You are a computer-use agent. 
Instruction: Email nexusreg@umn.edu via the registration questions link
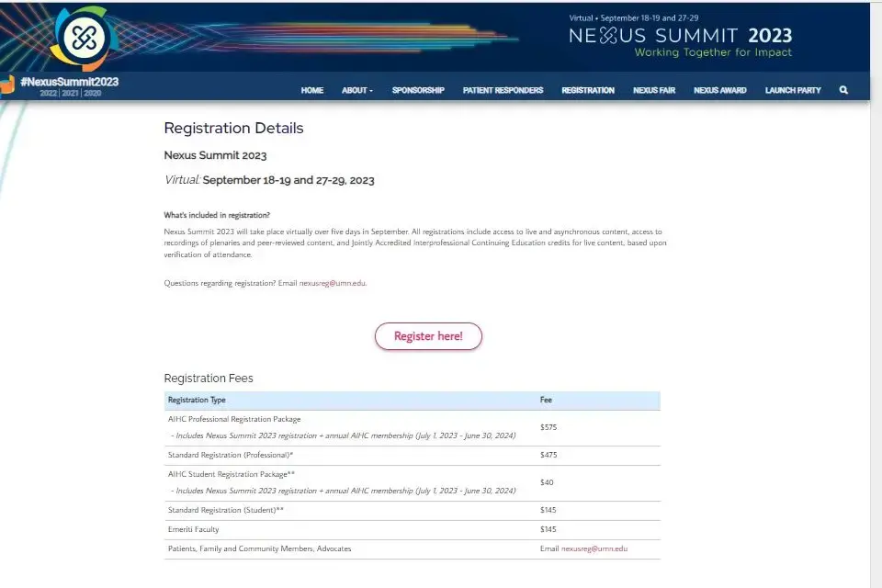pyautogui.click(x=331, y=283)
